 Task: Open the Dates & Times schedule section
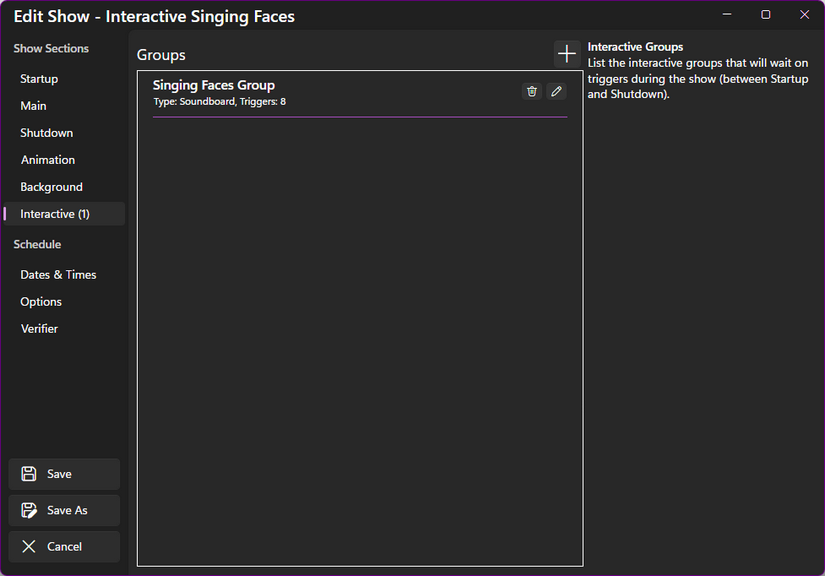click(x=58, y=274)
